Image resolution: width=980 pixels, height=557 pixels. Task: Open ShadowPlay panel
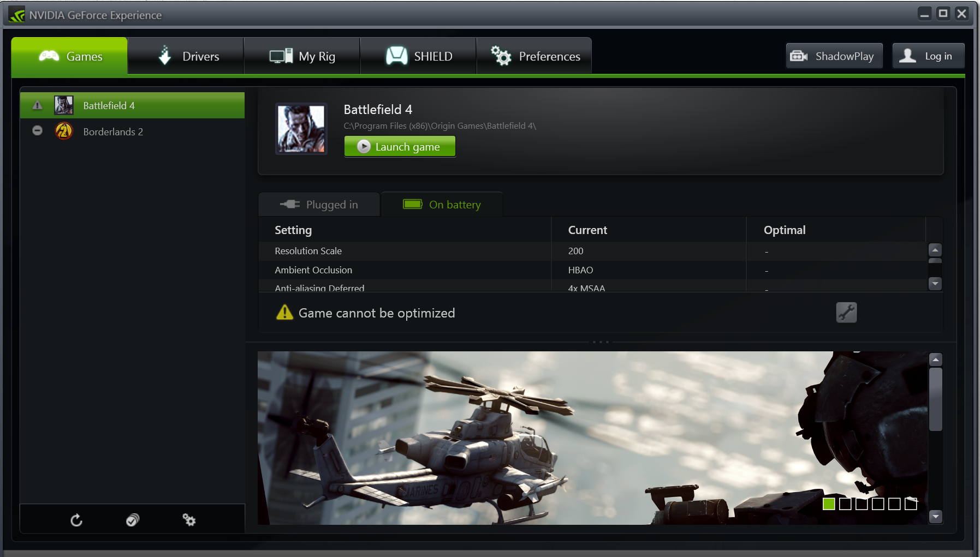point(834,56)
